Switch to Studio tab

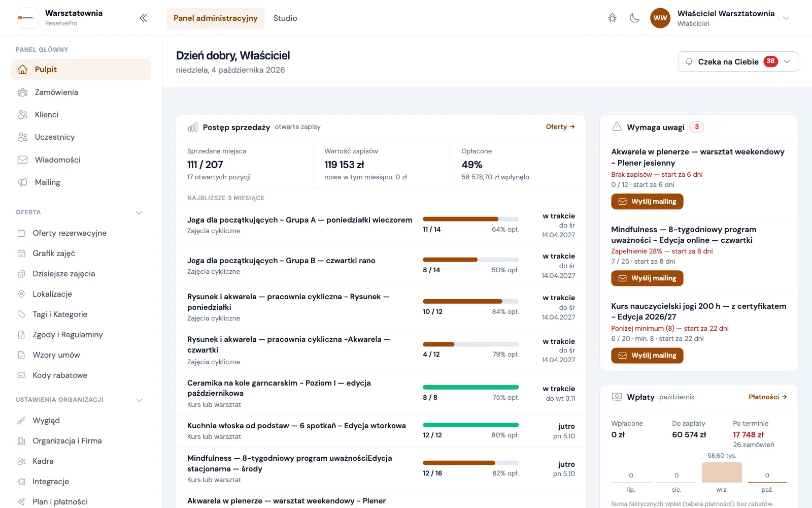tap(285, 18)
